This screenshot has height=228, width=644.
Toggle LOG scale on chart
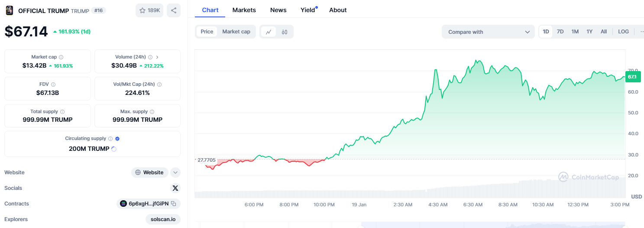click(624, 32)
